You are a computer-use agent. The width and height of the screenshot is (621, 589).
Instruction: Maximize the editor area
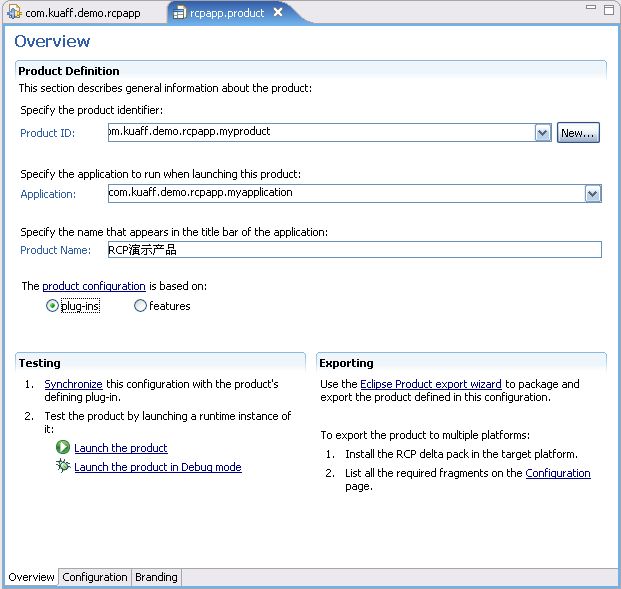pos(609,10)
